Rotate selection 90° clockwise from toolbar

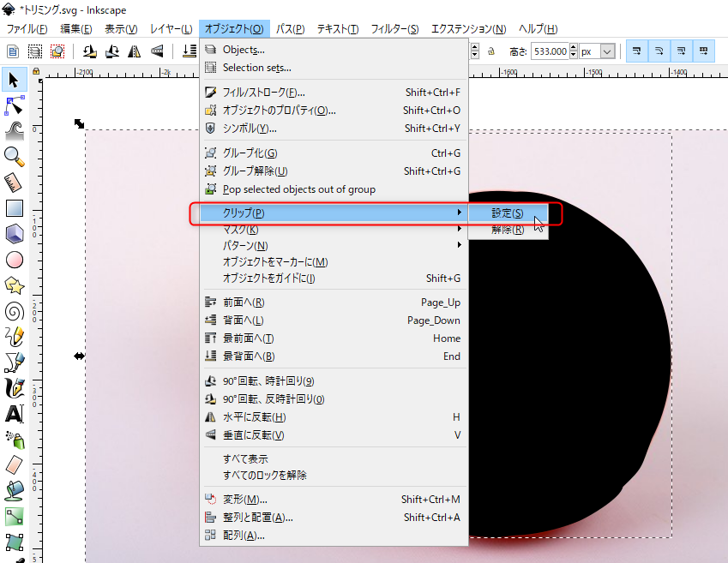click(x=111, y=51)
